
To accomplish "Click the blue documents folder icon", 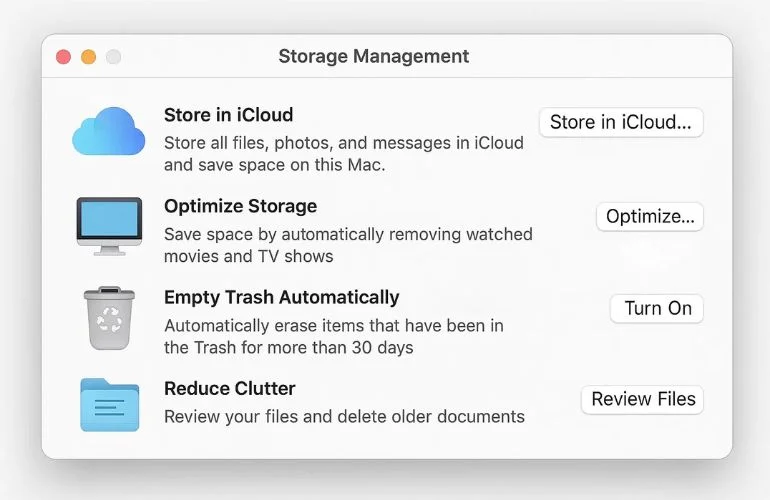I will (109, 403).
